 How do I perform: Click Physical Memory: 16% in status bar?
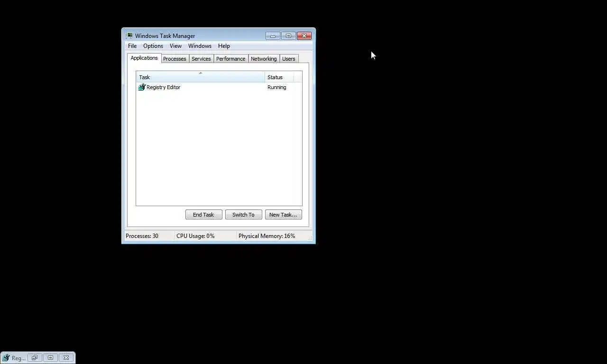coord(267,236)
